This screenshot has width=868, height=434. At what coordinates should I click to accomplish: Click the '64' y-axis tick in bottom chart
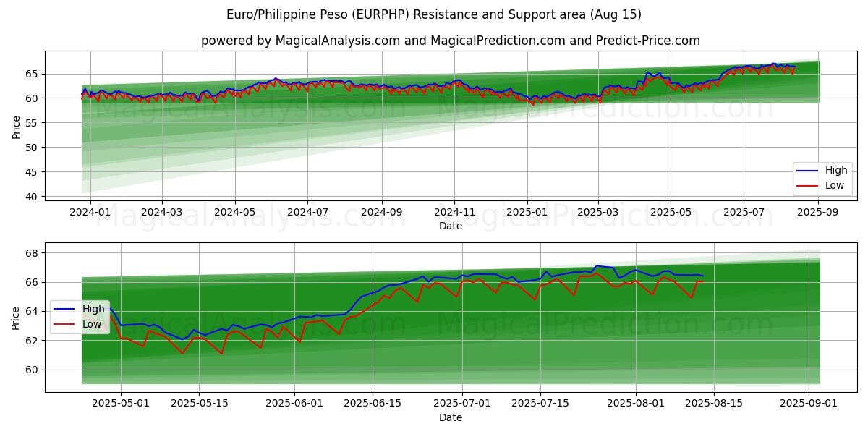click(x=33, y=312)
